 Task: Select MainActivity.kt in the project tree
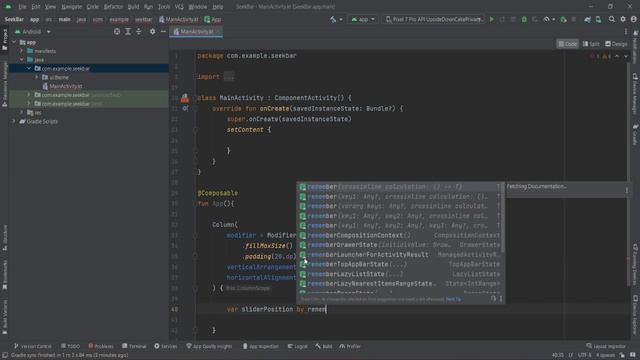65,86
